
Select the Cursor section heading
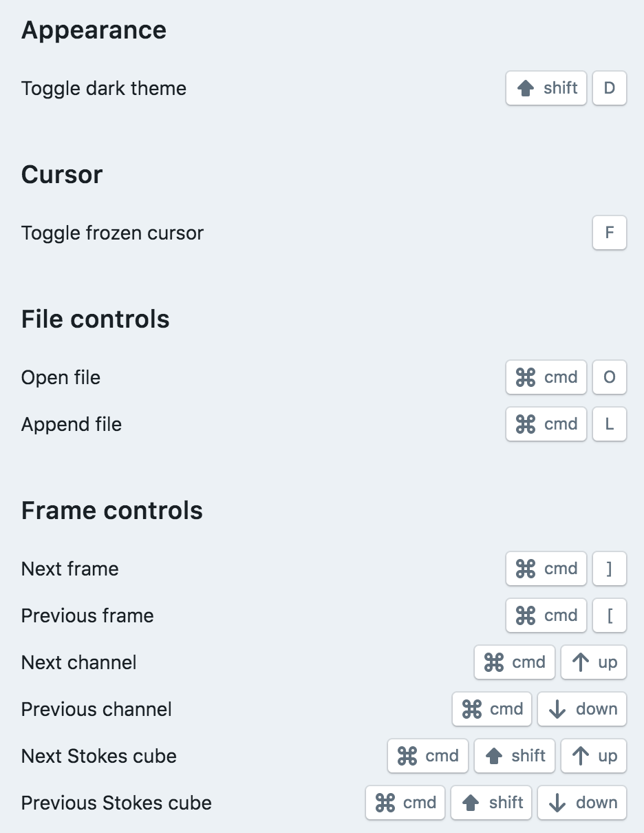click(61, 174)
